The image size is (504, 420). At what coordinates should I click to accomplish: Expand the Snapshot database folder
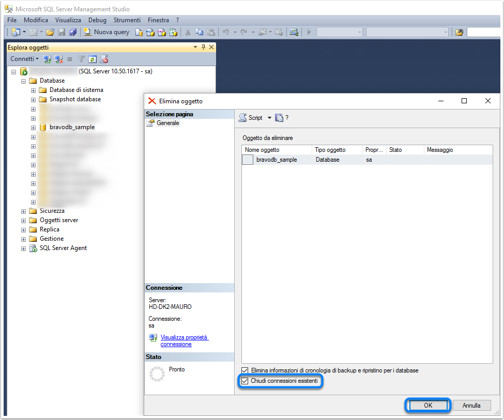(33, 100)
